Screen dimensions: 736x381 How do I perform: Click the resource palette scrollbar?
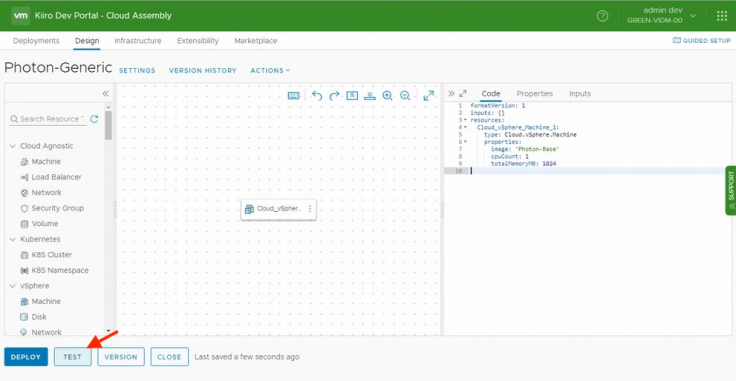(108, 125)
